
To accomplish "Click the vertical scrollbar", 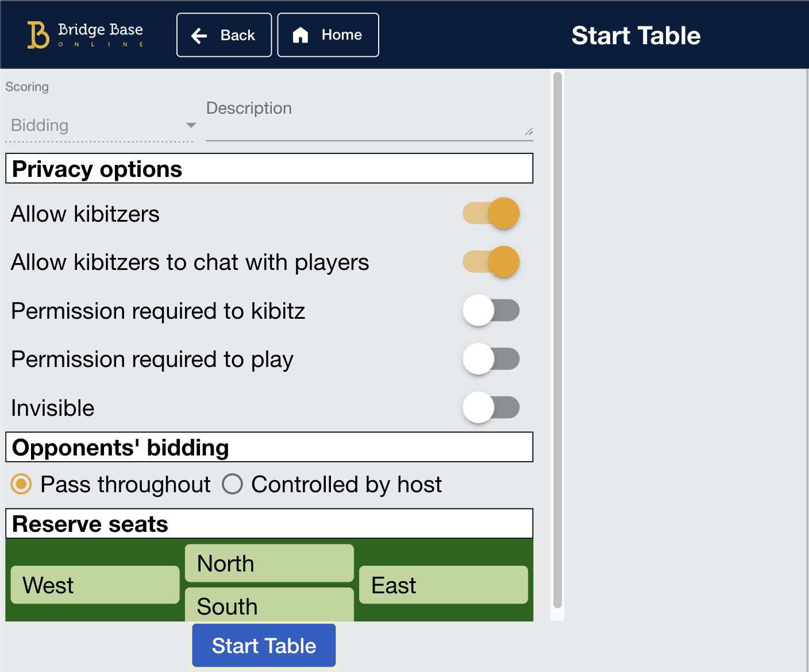I will 557,339.
